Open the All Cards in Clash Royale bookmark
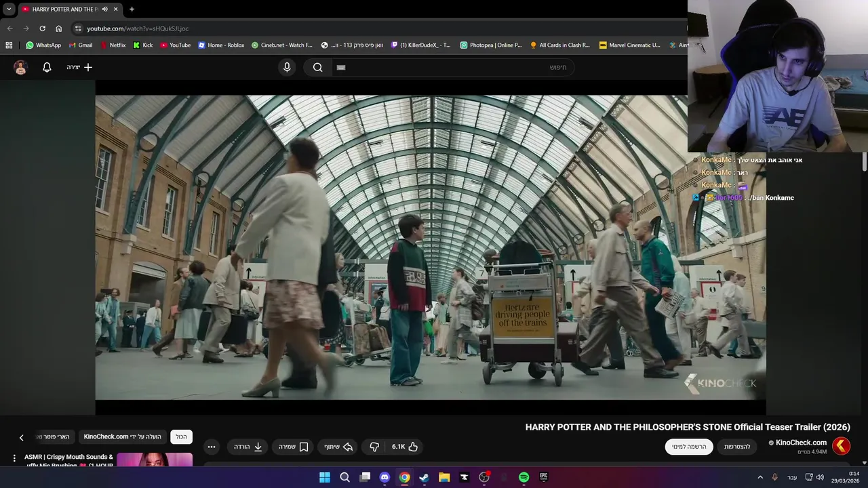The width and height of the screenshot is (868, 488). pyautogui.click(x=560, y=45)
